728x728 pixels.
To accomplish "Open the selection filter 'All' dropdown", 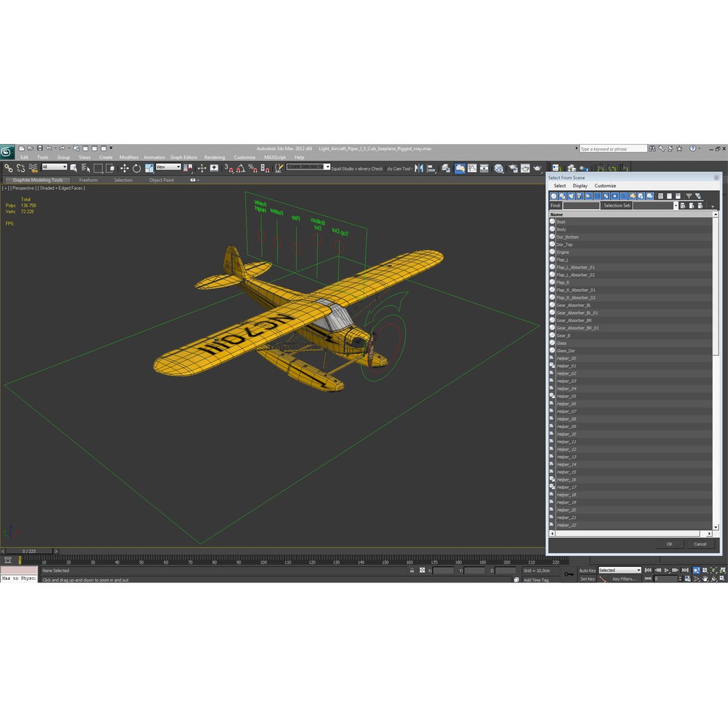I will click(55, 166).
